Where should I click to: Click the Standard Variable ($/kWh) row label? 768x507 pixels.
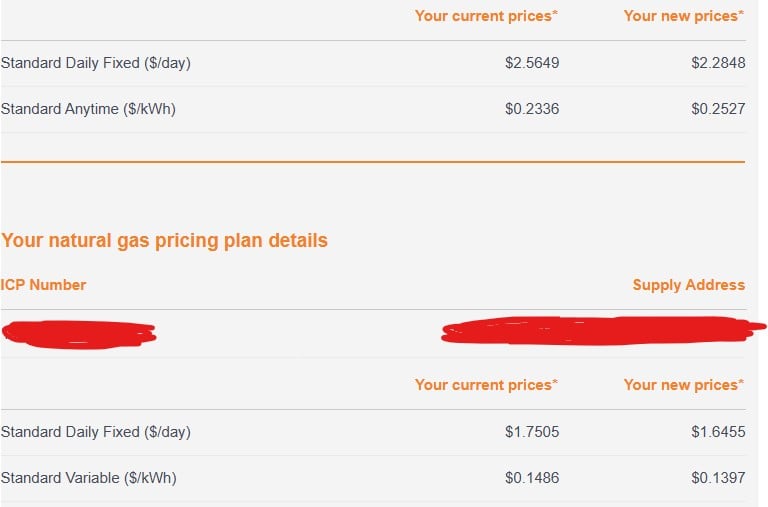coord(88,478)
